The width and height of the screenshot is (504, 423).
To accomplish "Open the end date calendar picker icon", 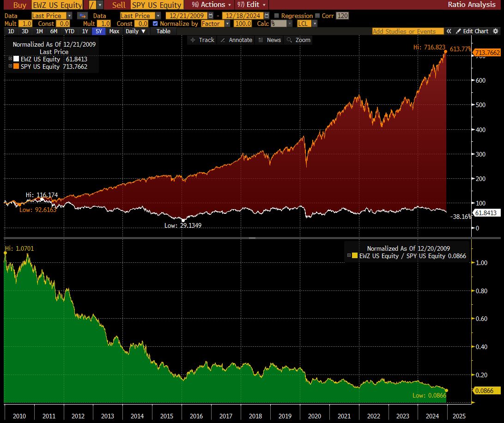I will (x=267, y=16).
